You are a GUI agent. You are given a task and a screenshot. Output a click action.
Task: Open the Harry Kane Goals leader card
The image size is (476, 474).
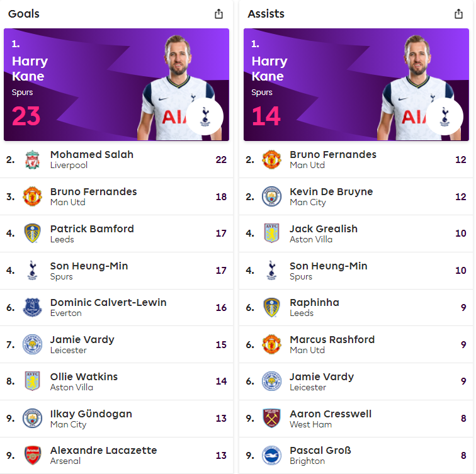pyautogui.click(x=116, y=84)
